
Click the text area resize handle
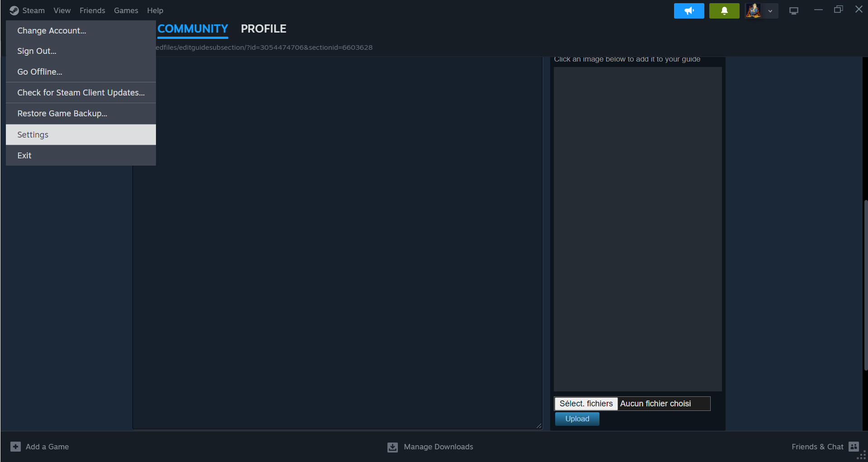pos(539,425)
